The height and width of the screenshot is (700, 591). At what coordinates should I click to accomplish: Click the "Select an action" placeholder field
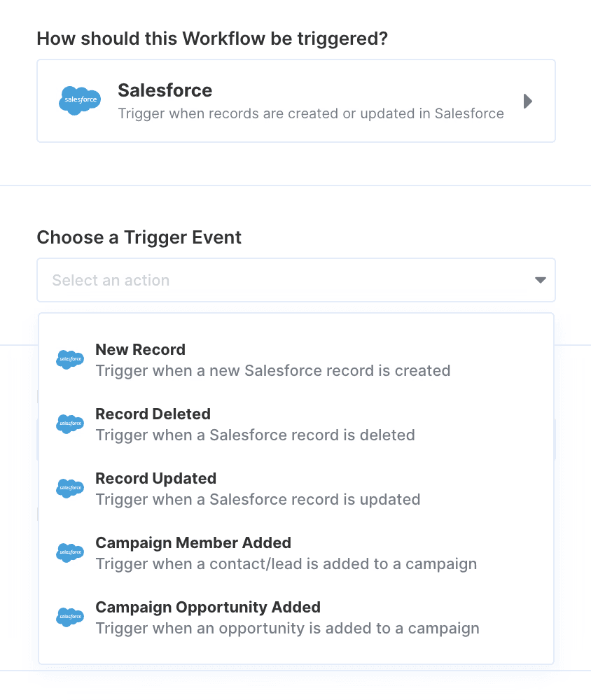[x=111, y=281]
